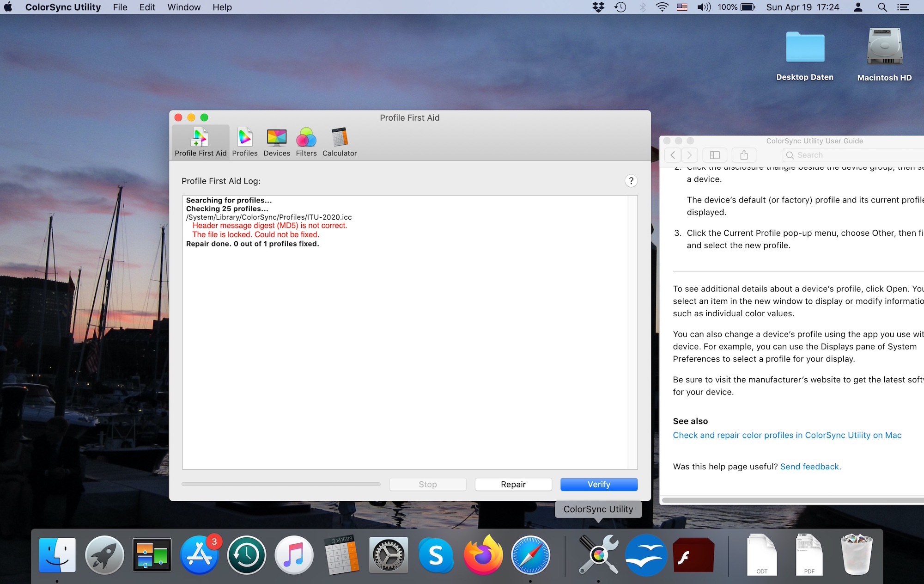Viewport: 924px width, 584px height.
Task: Open the Window menu
Action: point(183,7)
